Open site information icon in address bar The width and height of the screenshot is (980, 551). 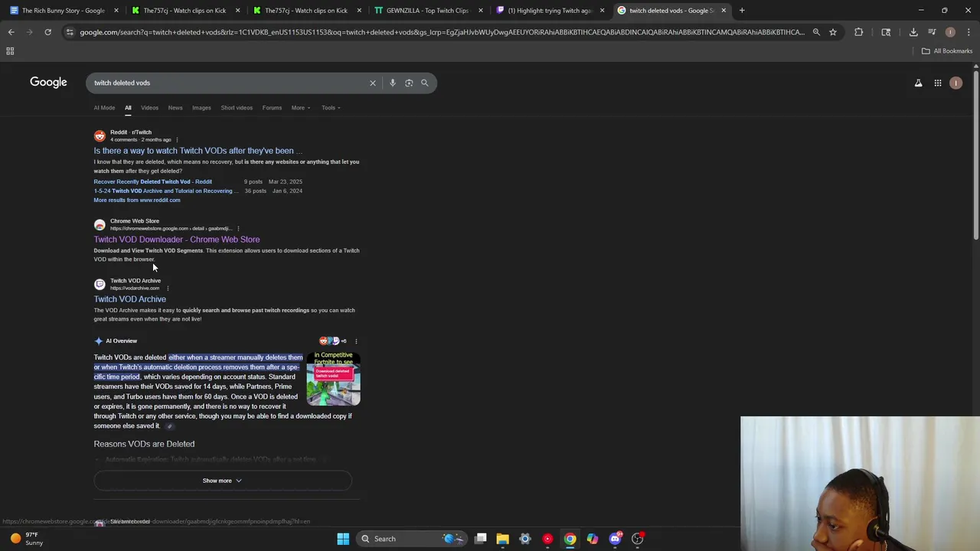pyautogui.click(x=70, y=32)
